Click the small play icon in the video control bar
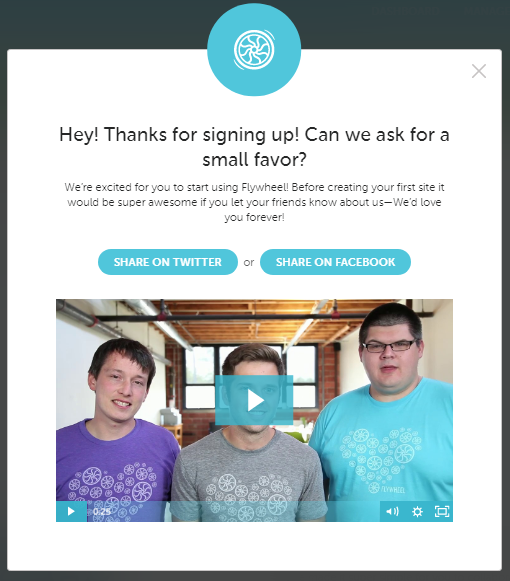 pyautogui.click(x=71, y=511)
